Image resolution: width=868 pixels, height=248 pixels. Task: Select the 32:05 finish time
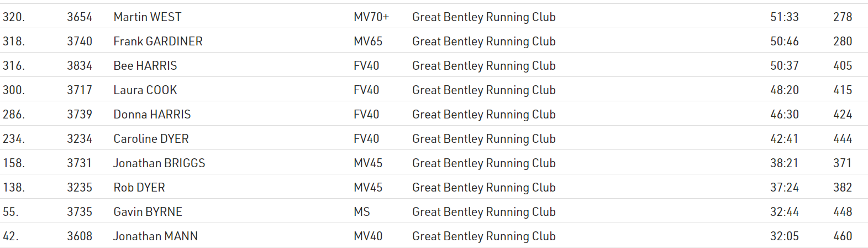coord(784,236)
